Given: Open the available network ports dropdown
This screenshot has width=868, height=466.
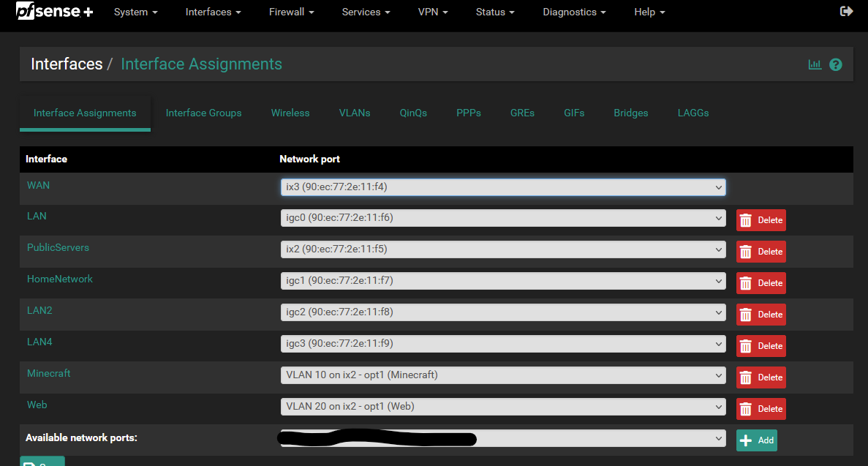Looking at the screenshot, I should click(x=502, y=437).
